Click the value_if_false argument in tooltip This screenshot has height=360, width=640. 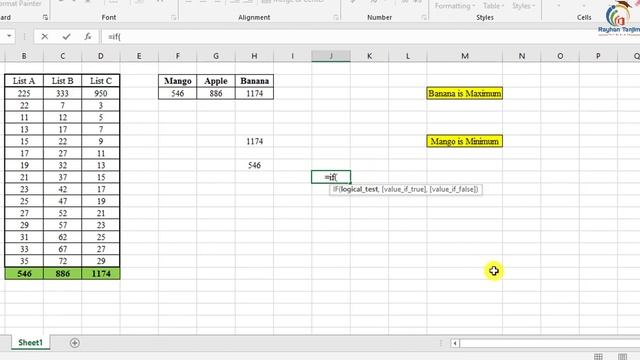pyautogui.click(x=453, y=189)
